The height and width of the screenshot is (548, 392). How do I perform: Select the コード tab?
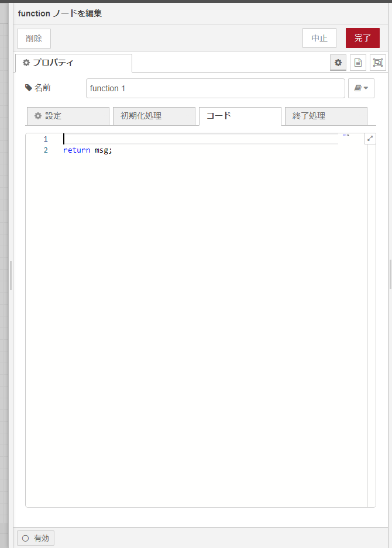(240, 116)
